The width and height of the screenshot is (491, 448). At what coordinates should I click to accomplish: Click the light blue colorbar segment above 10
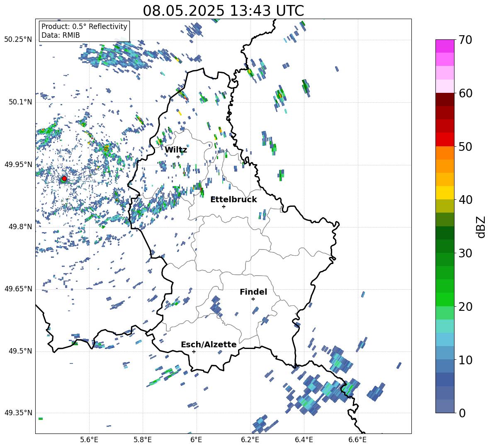coord(445,339)
